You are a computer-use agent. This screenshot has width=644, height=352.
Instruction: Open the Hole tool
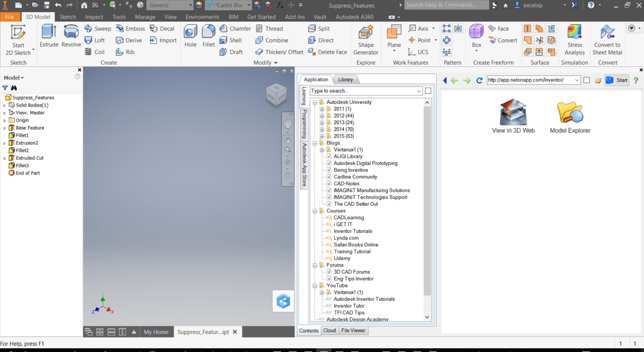[190, 36]
